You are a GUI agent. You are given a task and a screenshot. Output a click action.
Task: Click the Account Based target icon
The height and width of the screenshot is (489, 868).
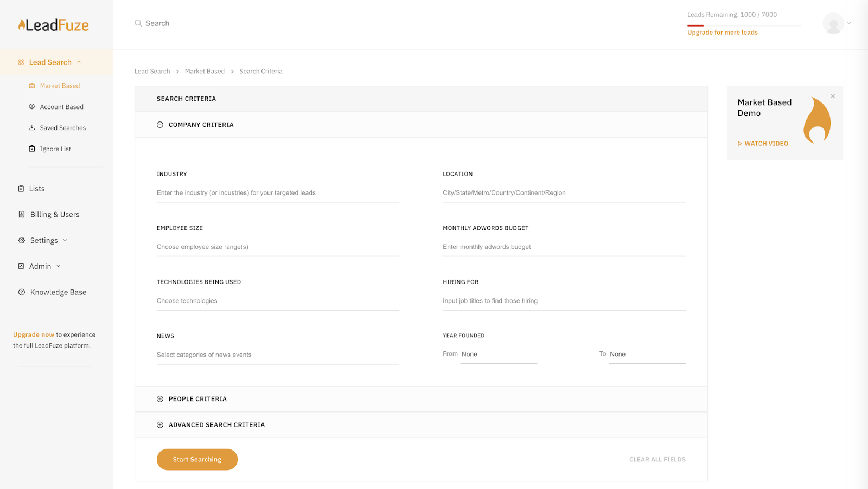pyautogui.click(x=32, y=106)
